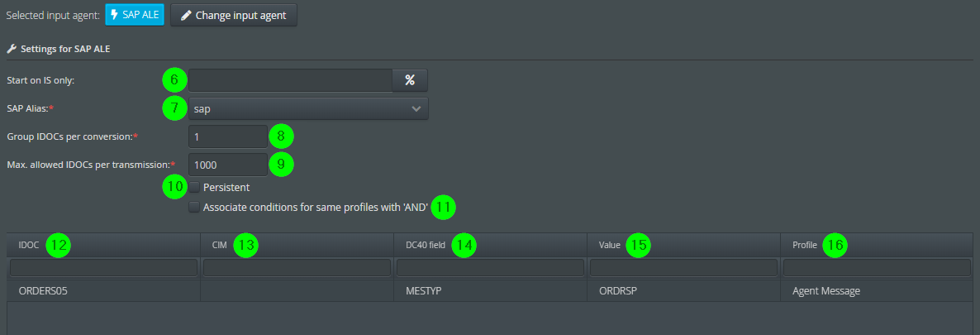980x335 pixels.
Task: Click Group IDOCs per conversion field
Action: (x=228, y=136)
